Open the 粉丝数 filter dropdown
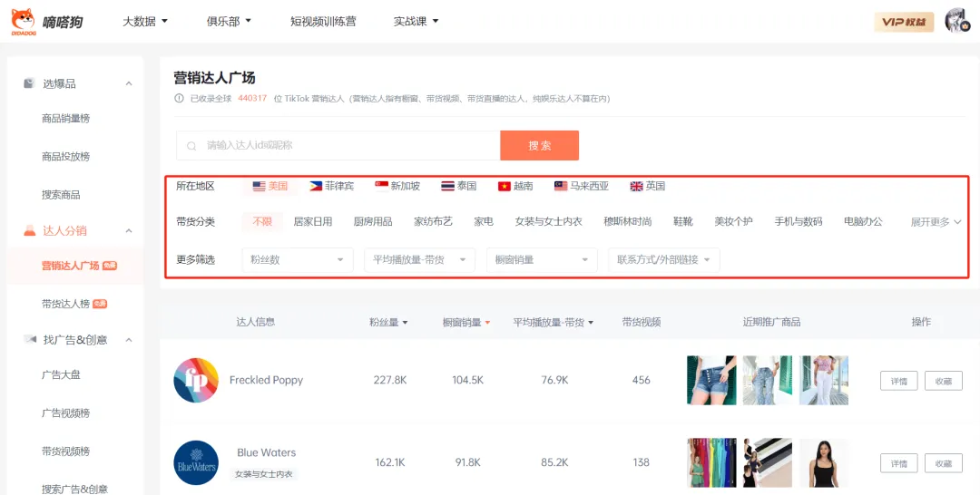980x495 pixels. (x=298, y=259)
